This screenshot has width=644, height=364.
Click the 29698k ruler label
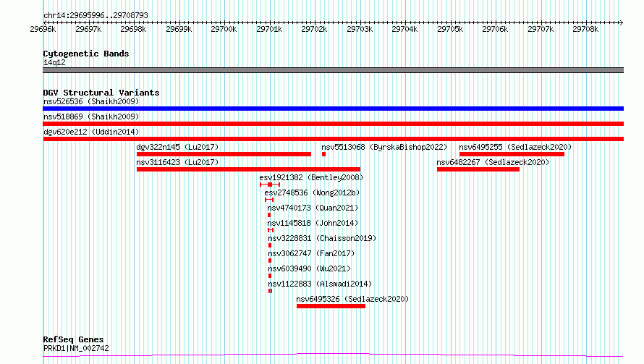click(133, 29)
